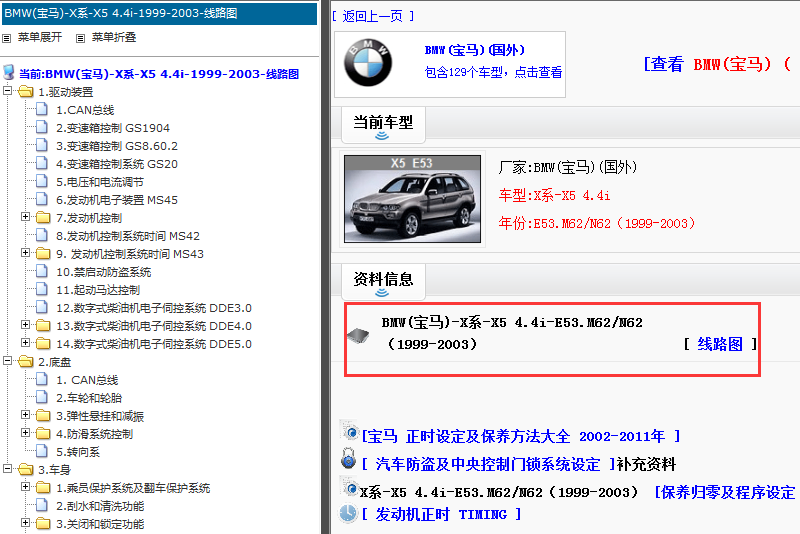800x534 pixels.
Task: Click the BMW logo image
Action: coord(368,63)
